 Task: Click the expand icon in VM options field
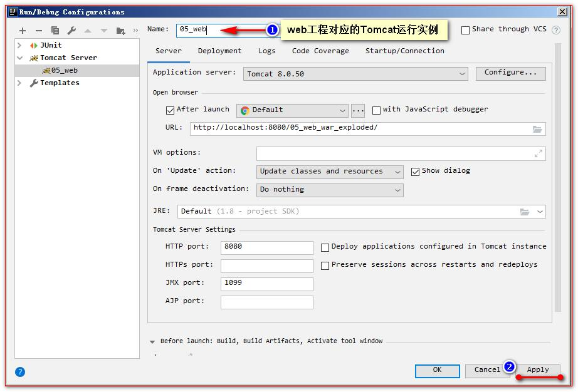(538, 153)
